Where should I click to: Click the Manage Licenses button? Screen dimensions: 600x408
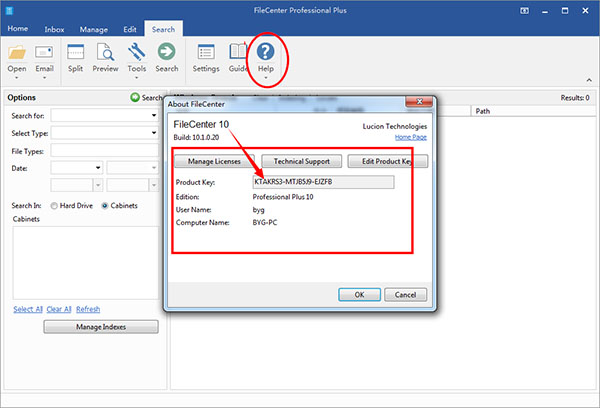tap(212, 160)
